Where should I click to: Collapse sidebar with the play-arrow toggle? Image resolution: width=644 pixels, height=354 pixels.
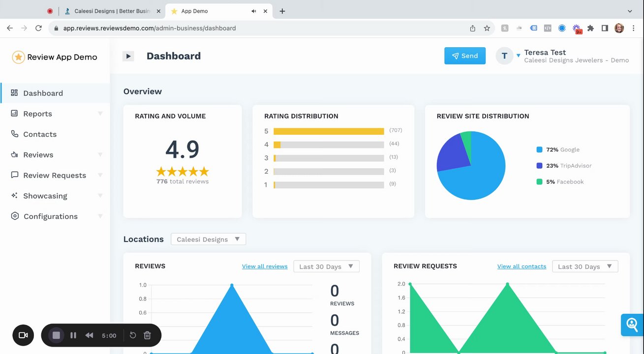[x=128, y=56]
